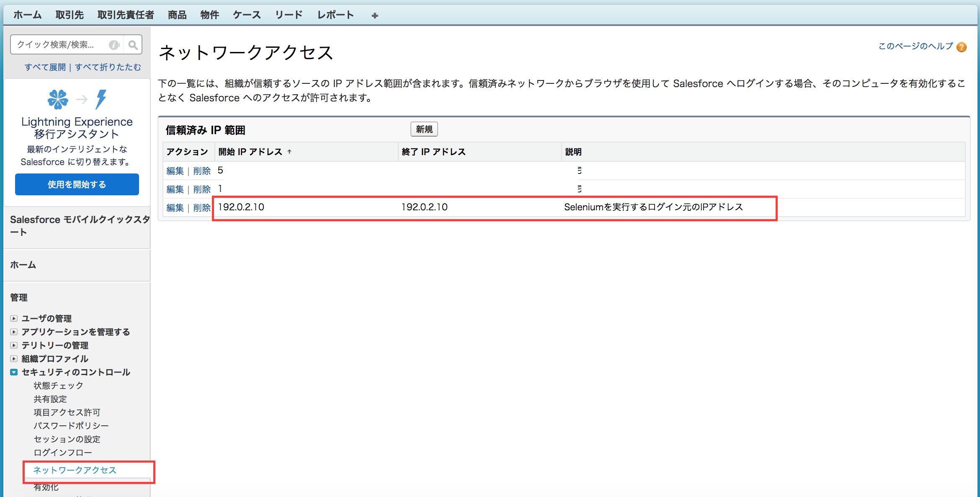
Task: Open セッションの設定 in the sidebar
Action: pos(67,439)
